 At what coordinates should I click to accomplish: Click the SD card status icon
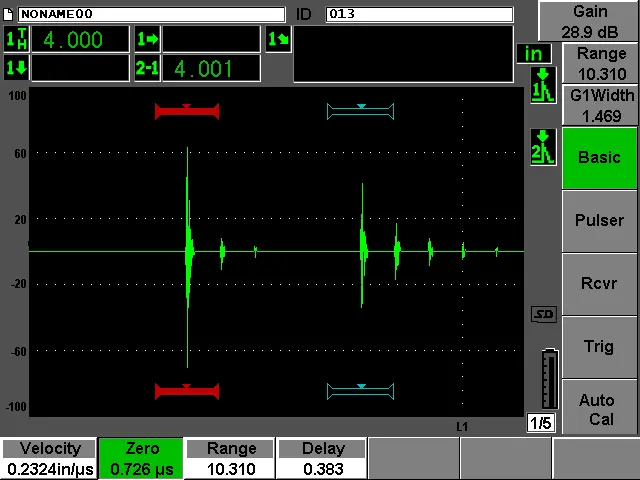[543, 315]
